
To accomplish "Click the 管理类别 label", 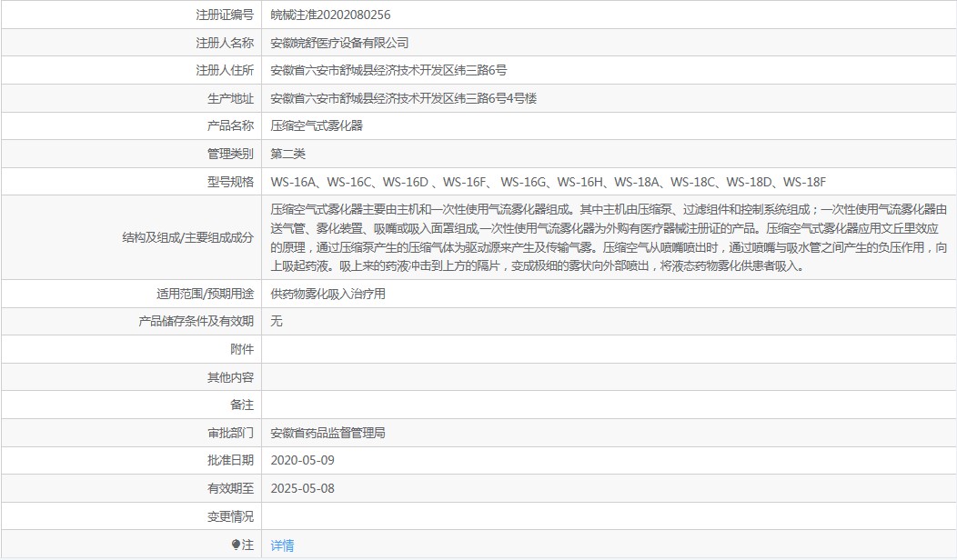I will [x=230, y=154].
